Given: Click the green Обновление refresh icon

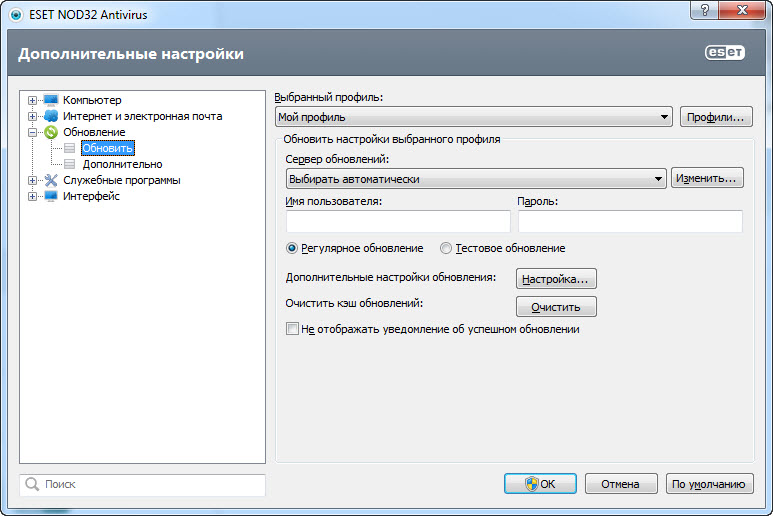Looking at the screenshot, I should click(51, 132).
